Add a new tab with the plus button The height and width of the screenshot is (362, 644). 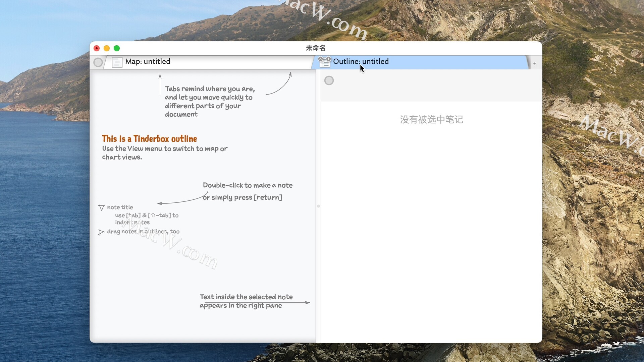pyautogui.click(x=535, y=63)
